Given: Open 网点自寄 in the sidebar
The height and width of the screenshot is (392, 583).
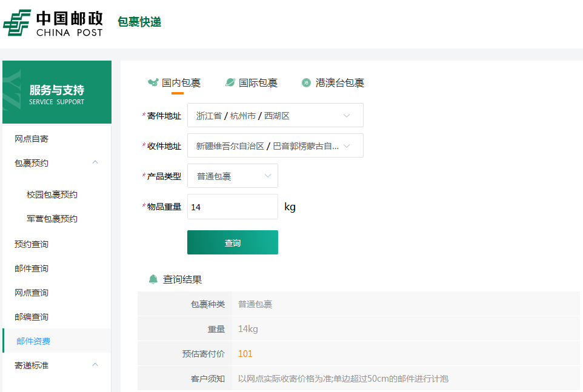Looking at the screenshot, I should point(32,139).
